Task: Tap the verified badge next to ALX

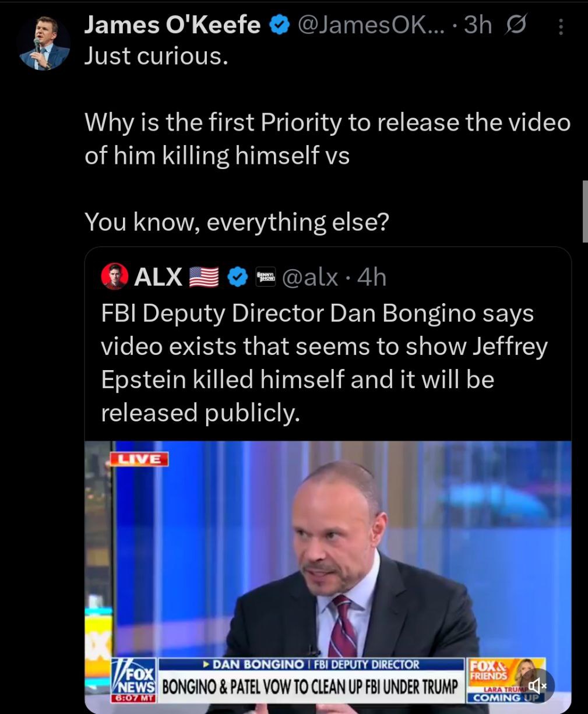Action: pos(236,277)
